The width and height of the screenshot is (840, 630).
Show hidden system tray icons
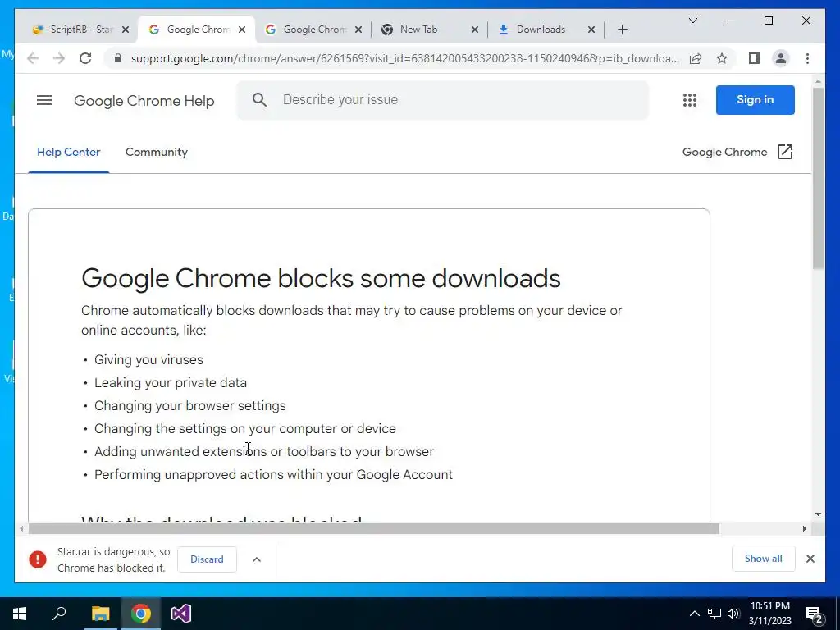click(694, 614)
